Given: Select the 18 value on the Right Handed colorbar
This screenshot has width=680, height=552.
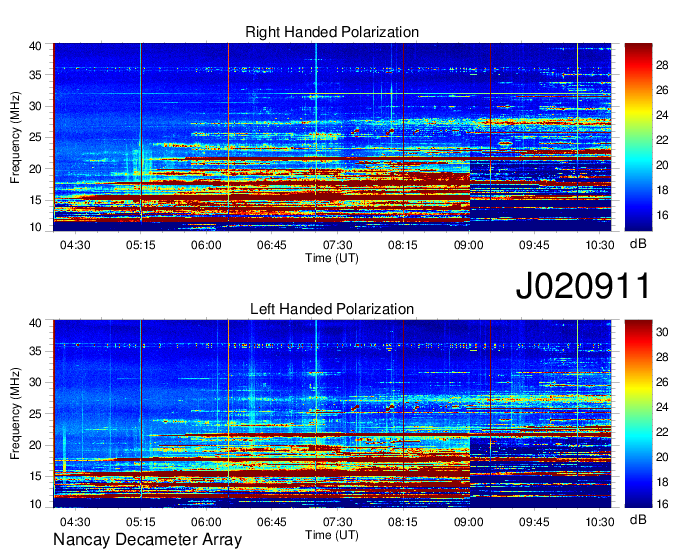Looking at the screenshot, I should pos(662,190).
